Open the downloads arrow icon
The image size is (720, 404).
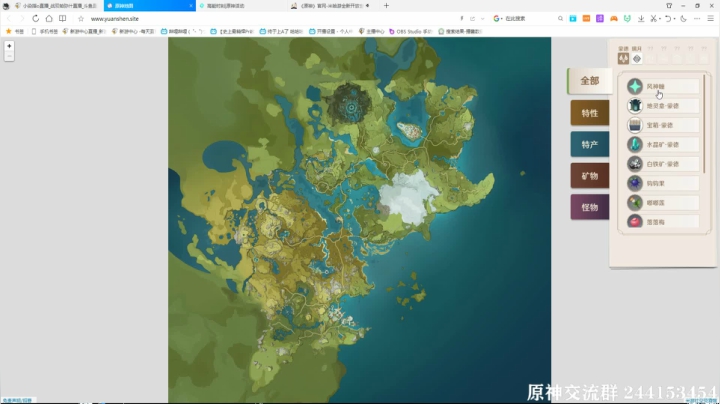[641, 18]
